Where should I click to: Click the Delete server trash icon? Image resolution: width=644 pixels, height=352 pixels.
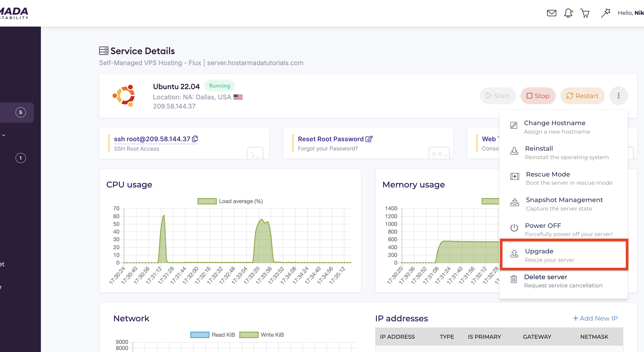point(514,279)
